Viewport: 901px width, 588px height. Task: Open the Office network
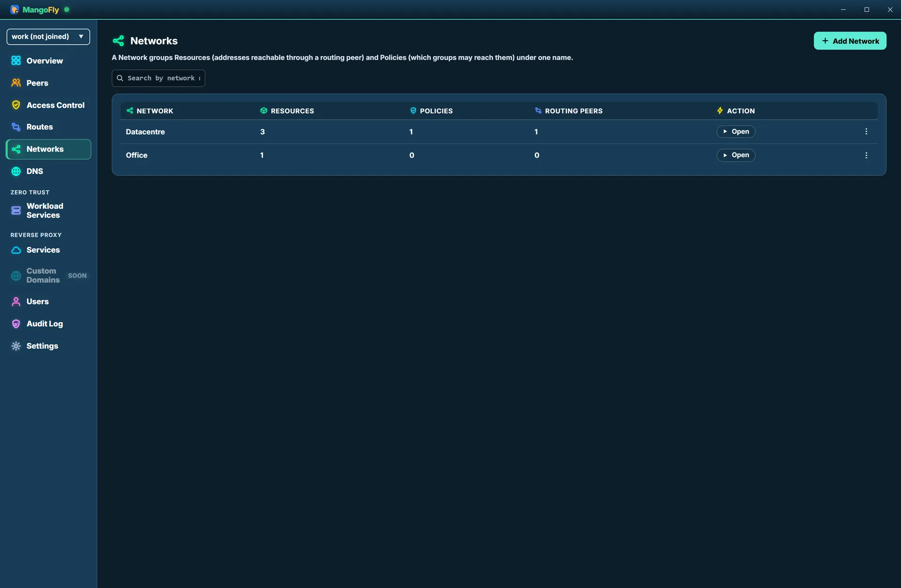pos(736,155)
